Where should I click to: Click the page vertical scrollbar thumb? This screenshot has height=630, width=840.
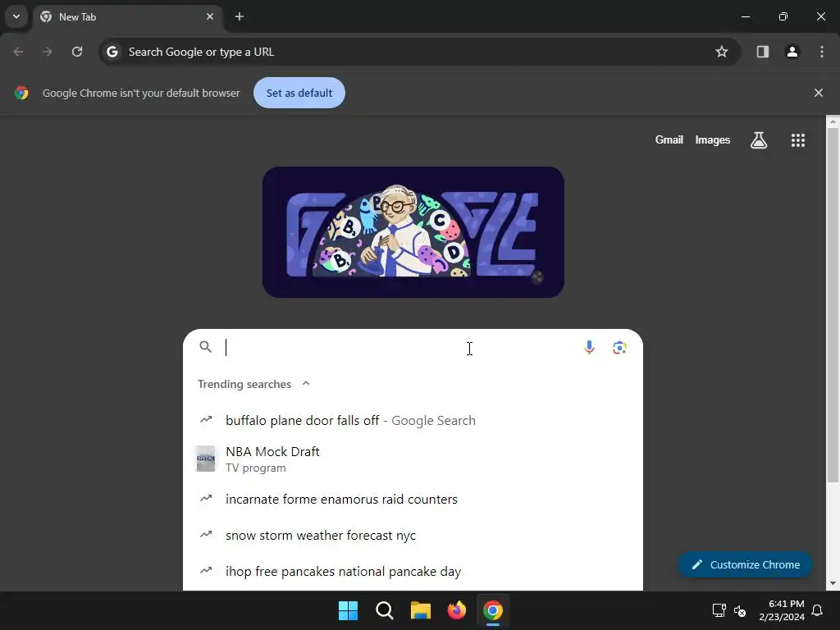point(833,305)
